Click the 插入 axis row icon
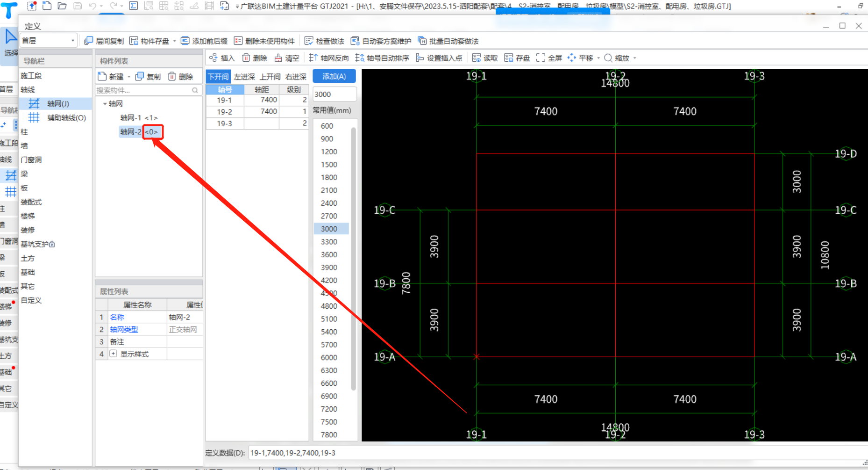The image size is (868, 470). (x=213, y=58)
